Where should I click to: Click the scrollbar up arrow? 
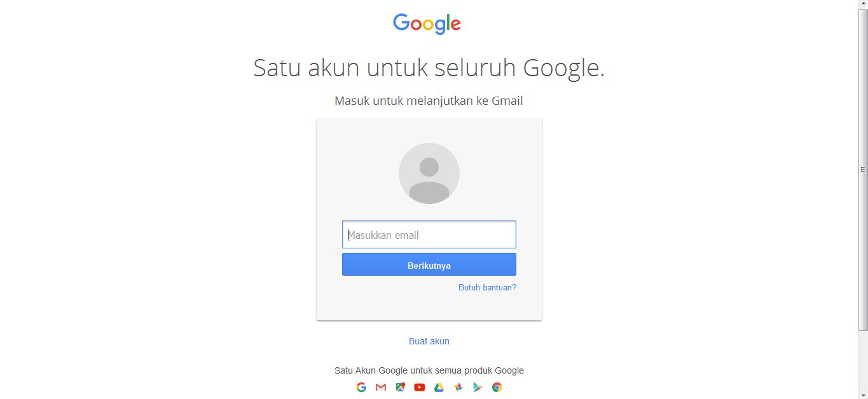pos(863,4)
